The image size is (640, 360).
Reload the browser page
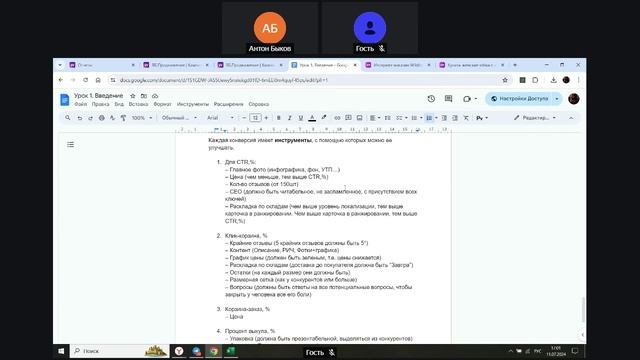click(x=85, y=80)
